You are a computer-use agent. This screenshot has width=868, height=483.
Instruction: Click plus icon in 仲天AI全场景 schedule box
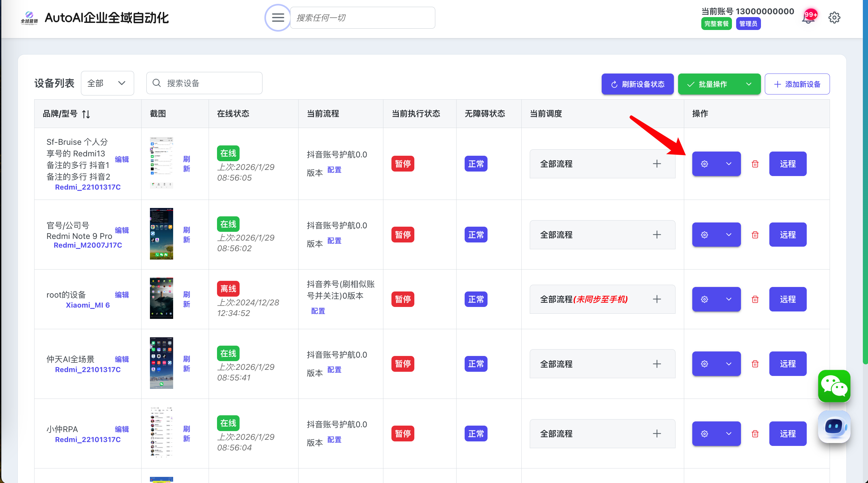(656, 364)
